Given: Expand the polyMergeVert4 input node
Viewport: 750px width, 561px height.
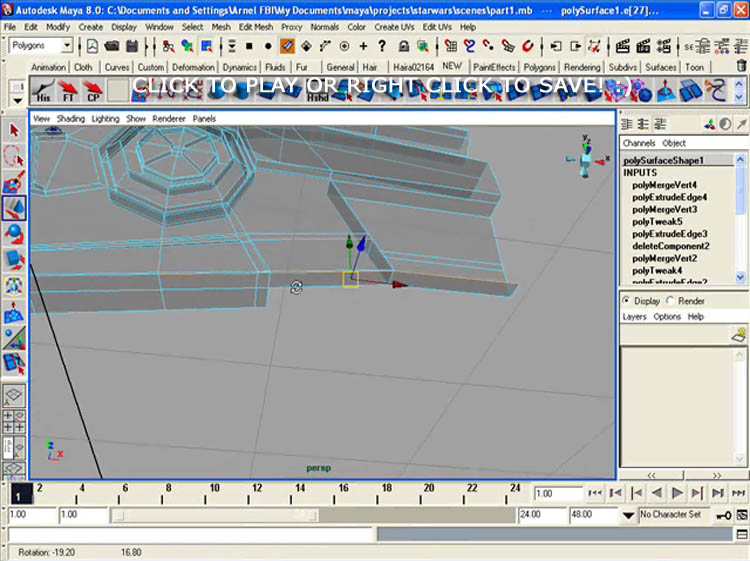Looking at the screenshot, I should click(x=664, y=185).
